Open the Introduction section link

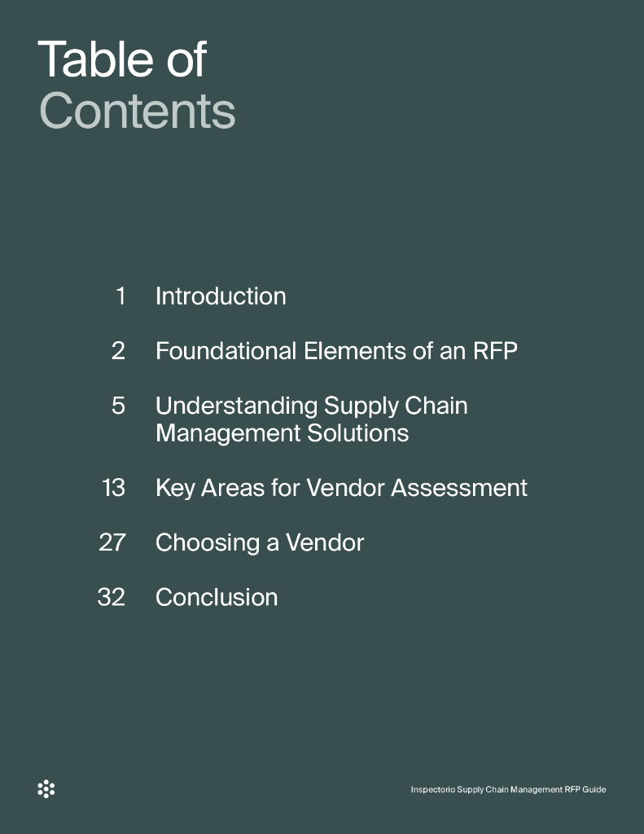tap(221, 296)
